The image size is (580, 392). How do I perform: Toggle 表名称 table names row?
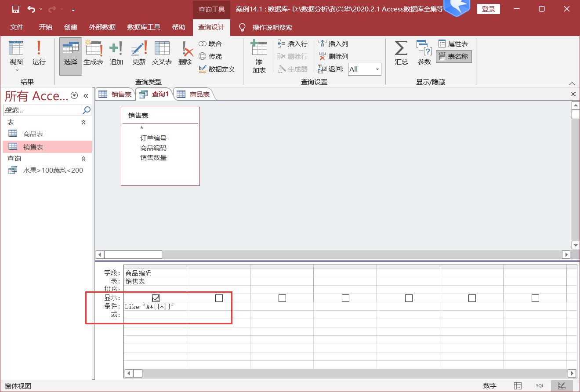[x=454, y=57]
